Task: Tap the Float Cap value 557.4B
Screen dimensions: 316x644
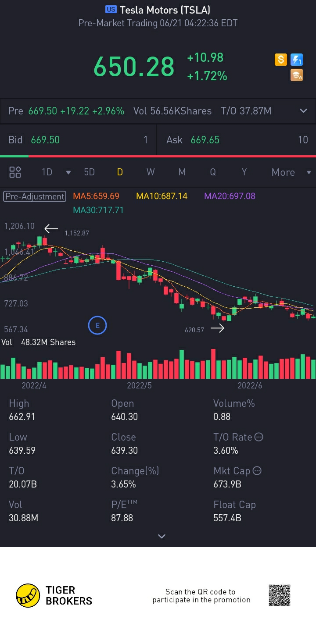Action: tap(227, 518)
